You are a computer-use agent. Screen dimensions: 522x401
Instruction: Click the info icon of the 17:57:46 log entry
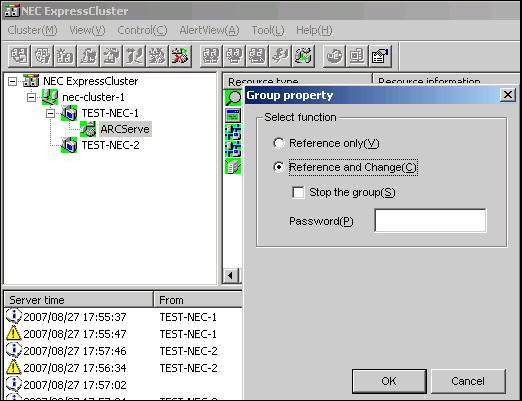pos(14,350)
